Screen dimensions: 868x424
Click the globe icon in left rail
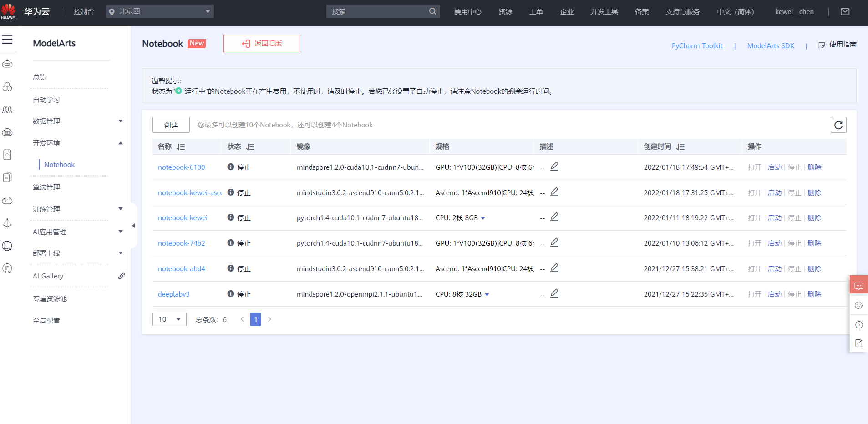coord(7,246)
